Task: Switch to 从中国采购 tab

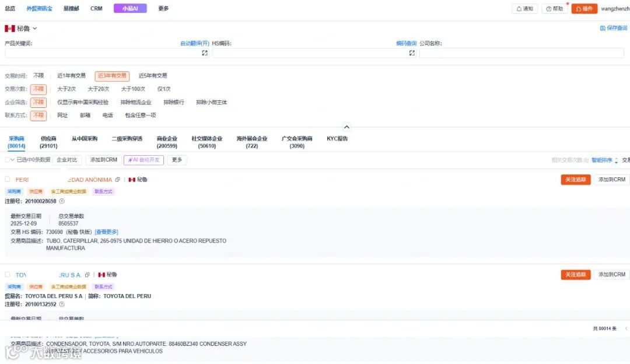Action: coord(85,139)
